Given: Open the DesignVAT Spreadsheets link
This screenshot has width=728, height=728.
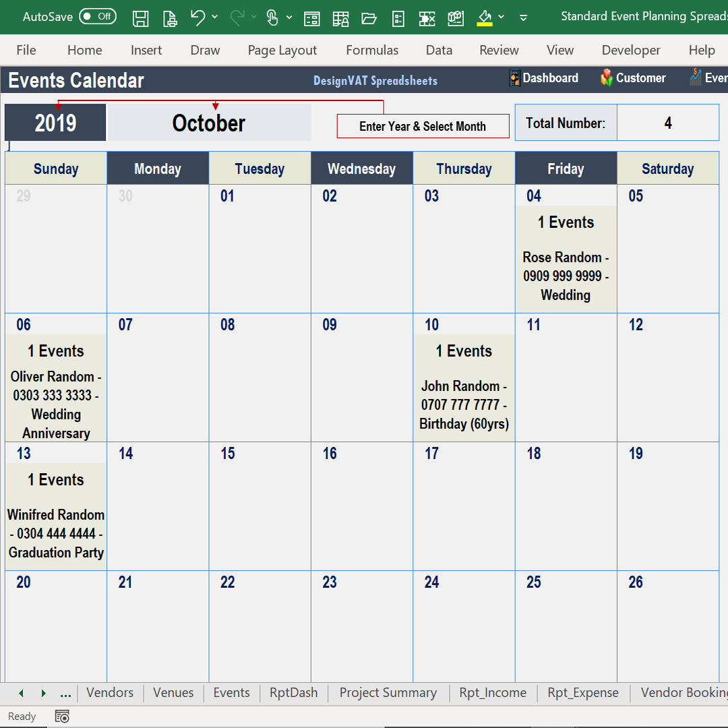Looking at the screenshot, I should (x=375, y=80).
